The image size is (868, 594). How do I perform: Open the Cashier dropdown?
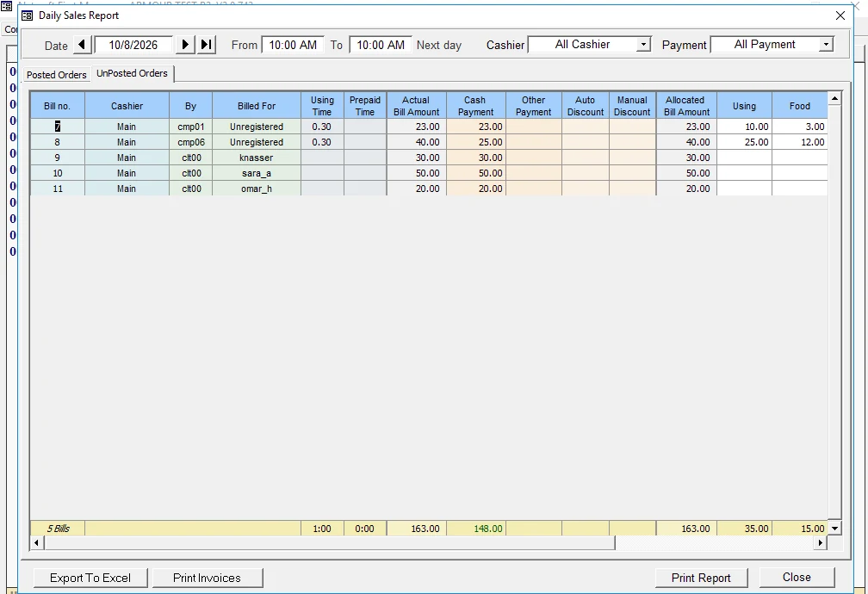click(642, 44)
